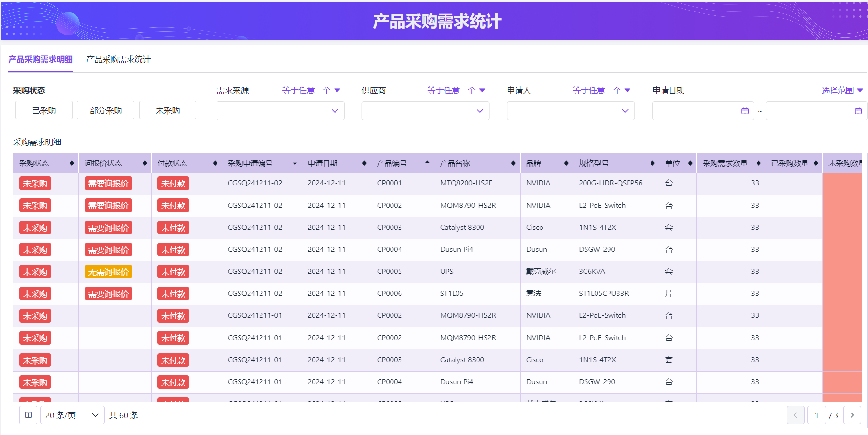Click 需要询报价 tag for MTQ8200-HS2F row
This screenshot has height=435, width=868.
point(108,184)
